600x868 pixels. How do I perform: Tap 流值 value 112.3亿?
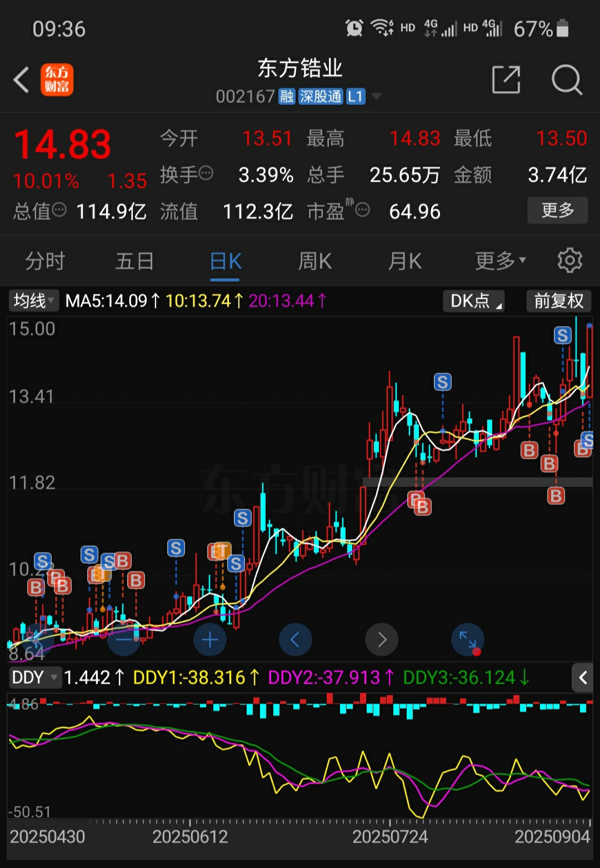click(x=258, y=211)
